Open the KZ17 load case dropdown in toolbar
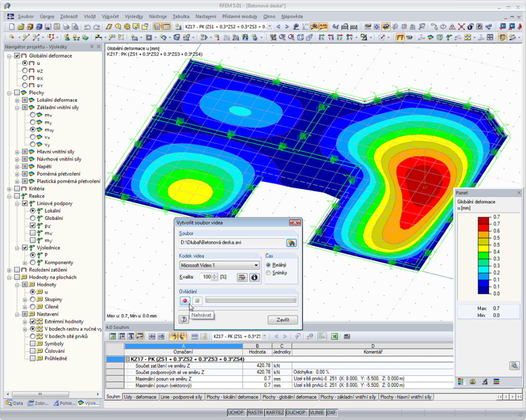Image resolution: width=526 pixels, height=420 pixels. click(270, 27)
